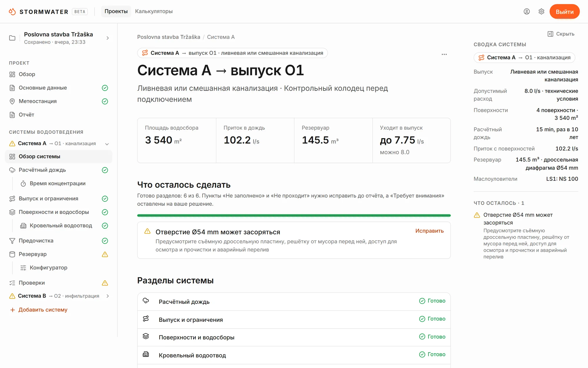Click the funnel icon for Предочистка
Screen dimensions: 588x368
12,241
